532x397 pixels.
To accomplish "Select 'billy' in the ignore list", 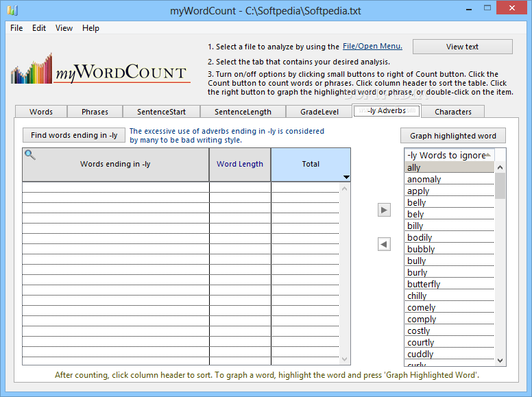I will 449,226.
